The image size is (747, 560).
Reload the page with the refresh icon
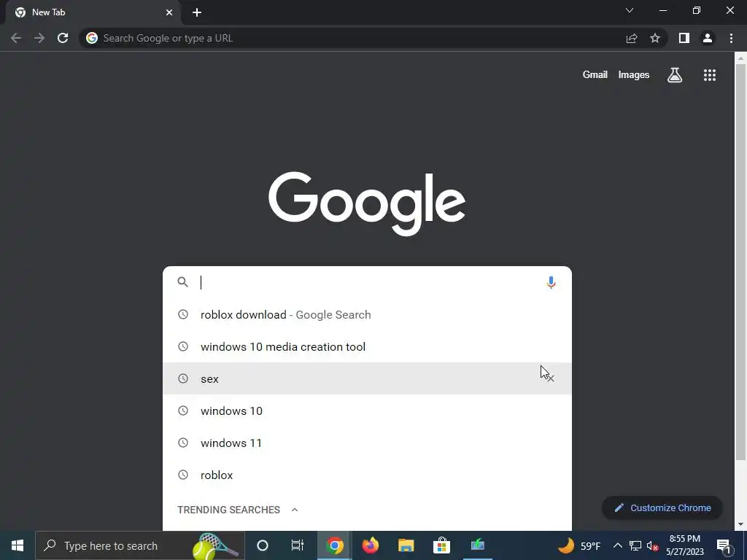(x=63, y=38)
